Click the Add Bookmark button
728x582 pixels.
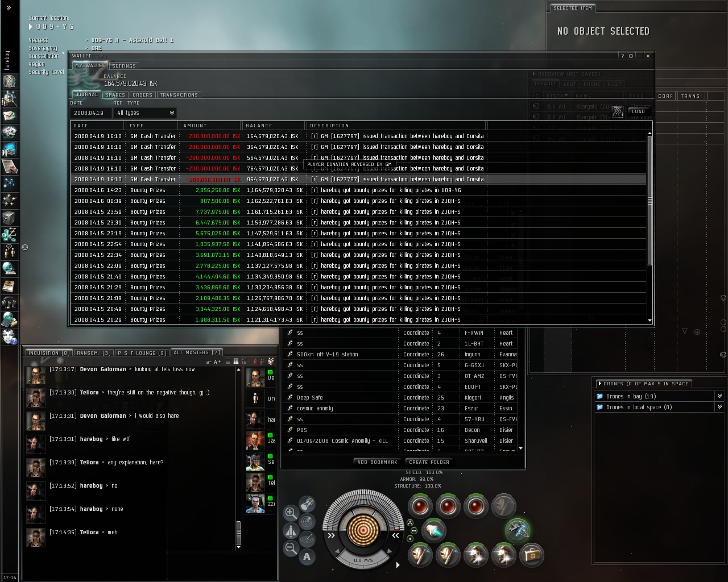pos(378,462)
